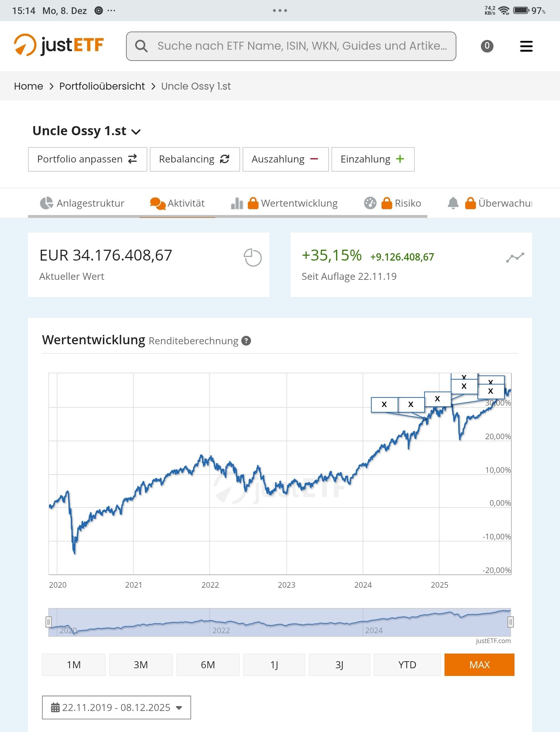Open the Anlagestruktur tab

82,203
